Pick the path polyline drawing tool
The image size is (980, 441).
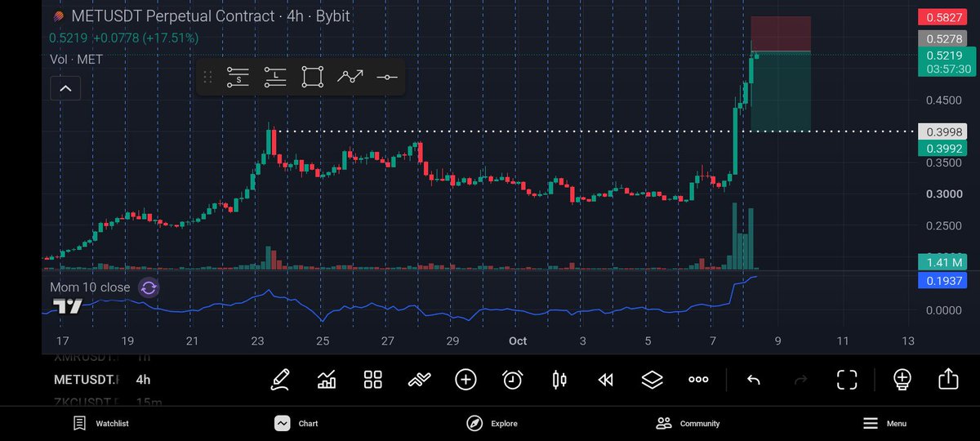click(x=350, y=78)
